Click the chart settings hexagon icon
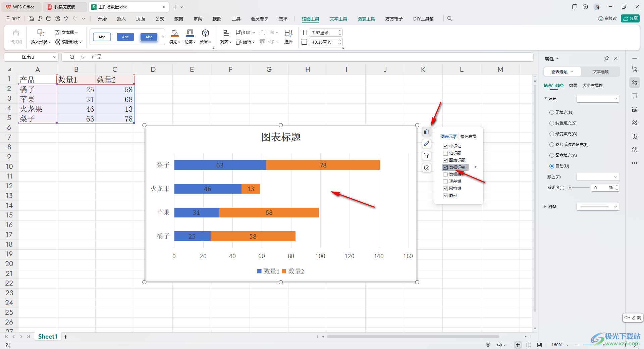 (x=426, y=168)
